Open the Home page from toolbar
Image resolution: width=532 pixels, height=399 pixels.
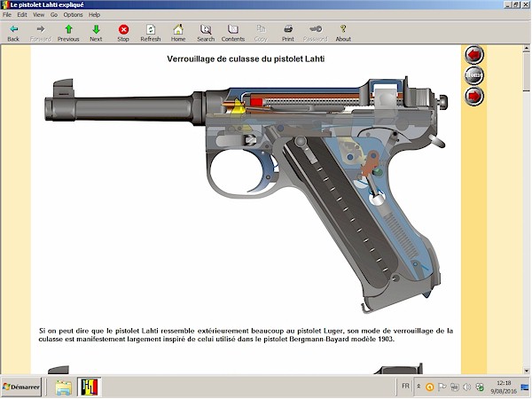[x=178, y=33]
